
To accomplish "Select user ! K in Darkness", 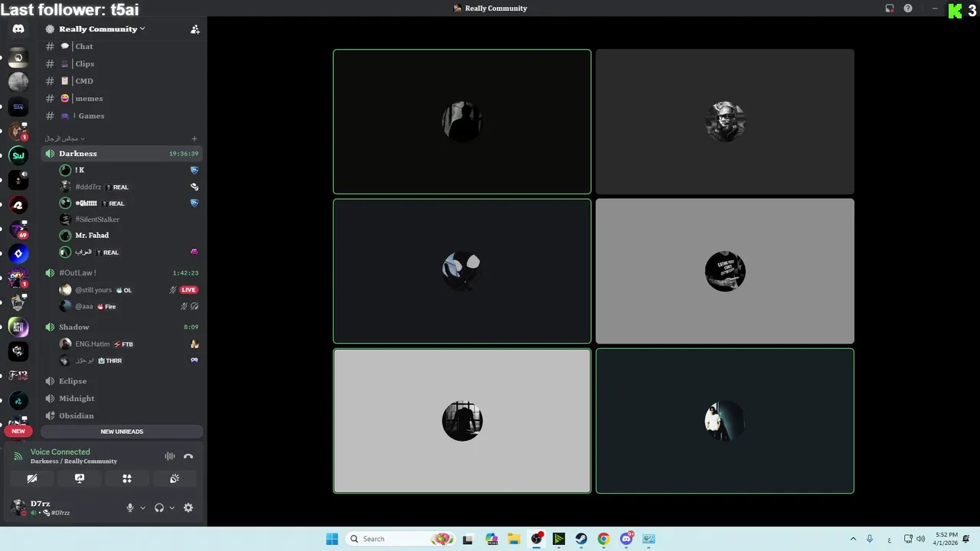I will 129,170.
